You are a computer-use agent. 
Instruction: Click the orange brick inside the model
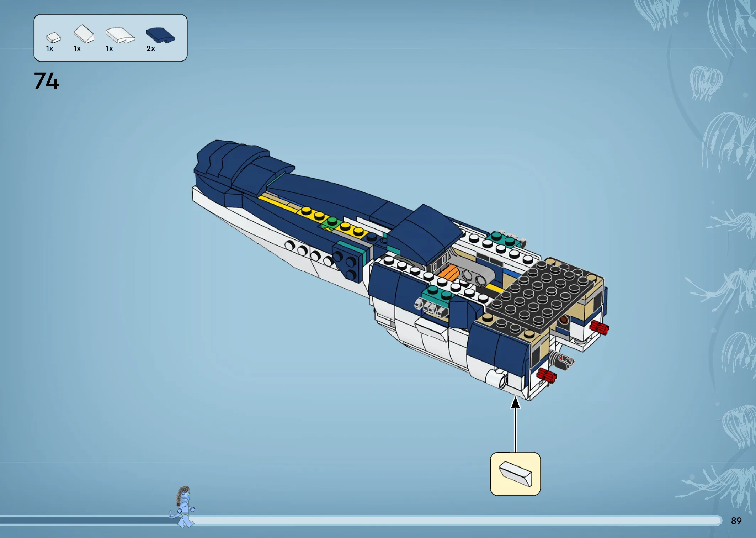[x=449, y=273]
